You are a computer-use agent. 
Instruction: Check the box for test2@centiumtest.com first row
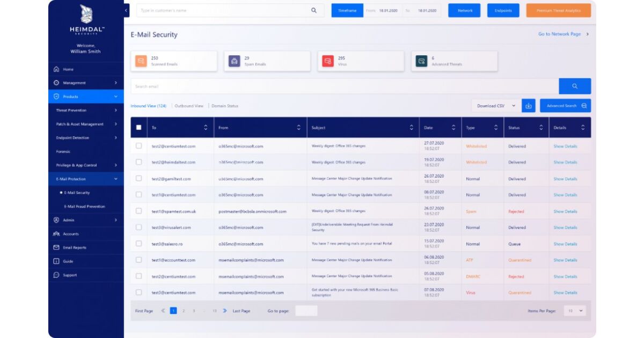(x=139, y=146)
